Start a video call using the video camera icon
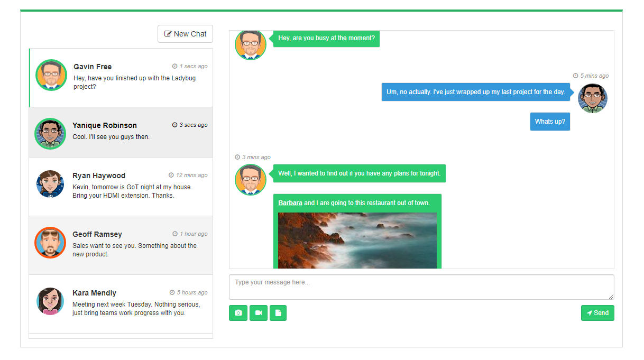The height and width of the screenshot is (360, 644). [258, 313]
